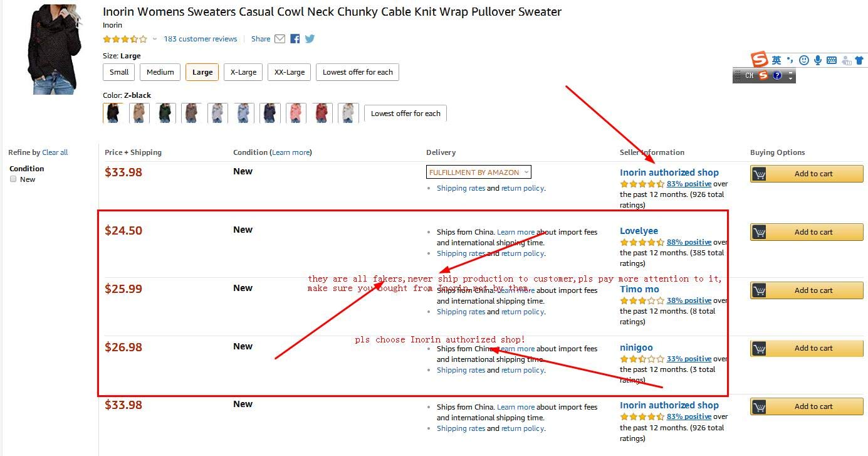This screenshot has width=868, height=456.
Task: Share on Facebook icon
Action: tap(295, 39)
